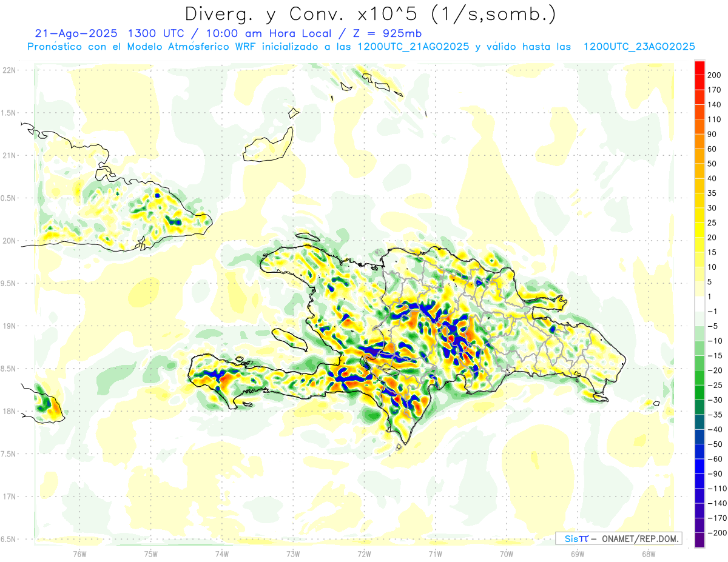Click the colorbar value 140
Viewport: 728px width, 562px height.
click(x=715, y=104)
